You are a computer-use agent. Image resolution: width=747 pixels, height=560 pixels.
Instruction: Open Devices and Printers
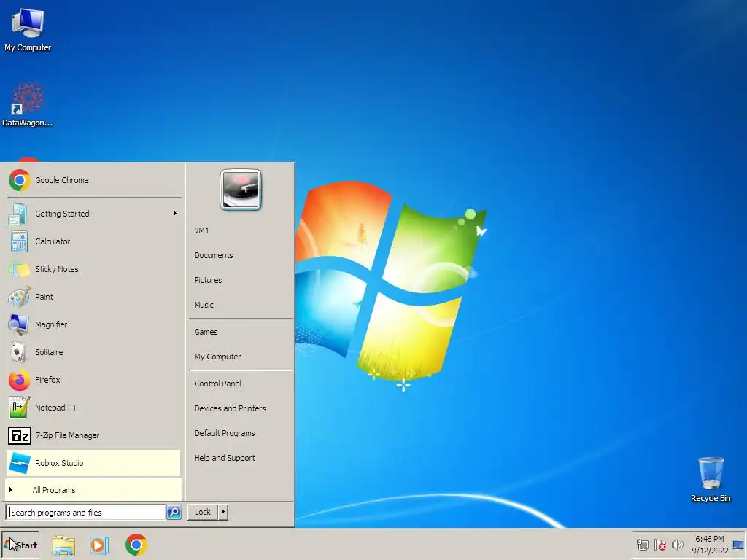pos(230,408)
